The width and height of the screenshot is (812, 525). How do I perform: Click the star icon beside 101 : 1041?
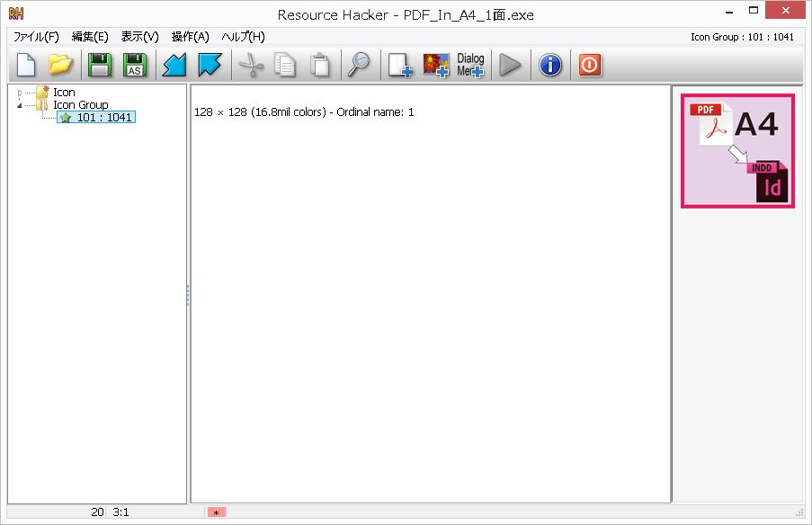pyautogui.click(x=66, y=118)
